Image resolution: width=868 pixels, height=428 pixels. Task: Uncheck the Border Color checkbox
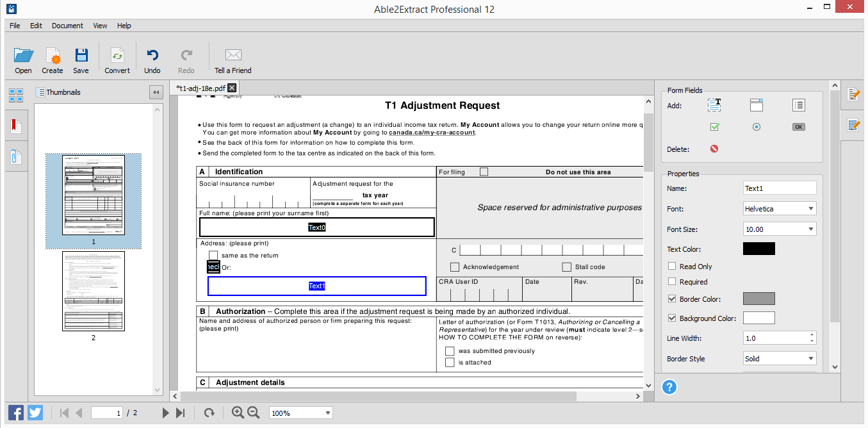click(x=672, y=299)
